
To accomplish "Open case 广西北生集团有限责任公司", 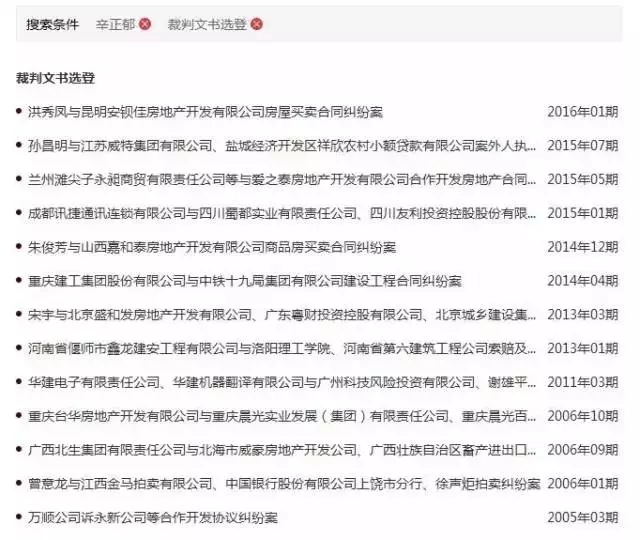I will tap(282, 450).
